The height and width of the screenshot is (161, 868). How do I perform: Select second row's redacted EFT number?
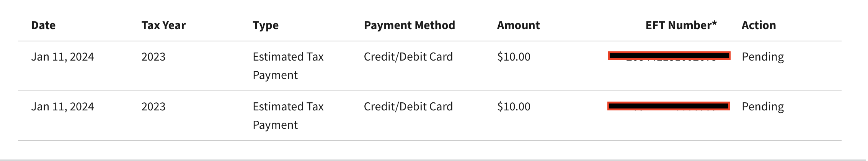point(669,106)
